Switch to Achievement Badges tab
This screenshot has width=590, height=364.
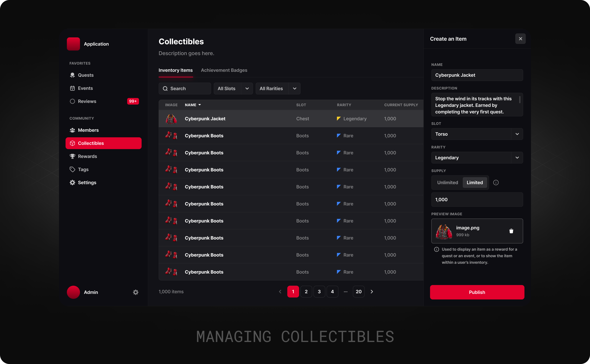click(x=224, y=70)
